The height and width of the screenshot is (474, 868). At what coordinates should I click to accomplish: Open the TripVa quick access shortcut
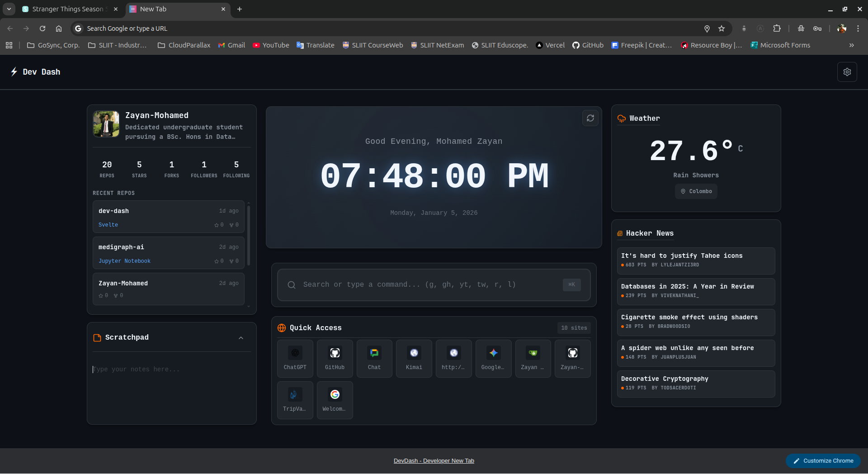click(295, 400)
